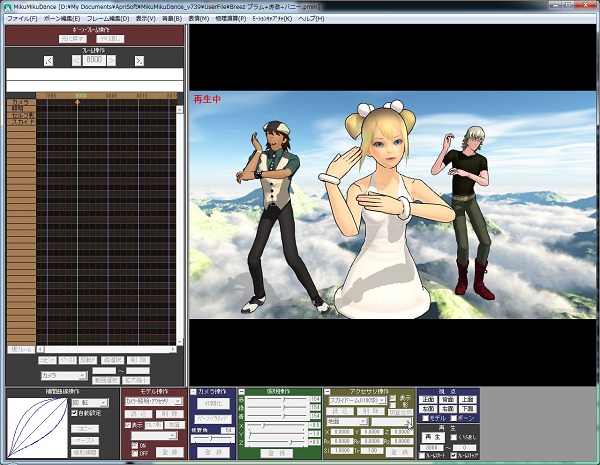The width and height of the screenshot is (600, 465).
Task: Click the interpolation curve graph
Action: pos(37,427)
